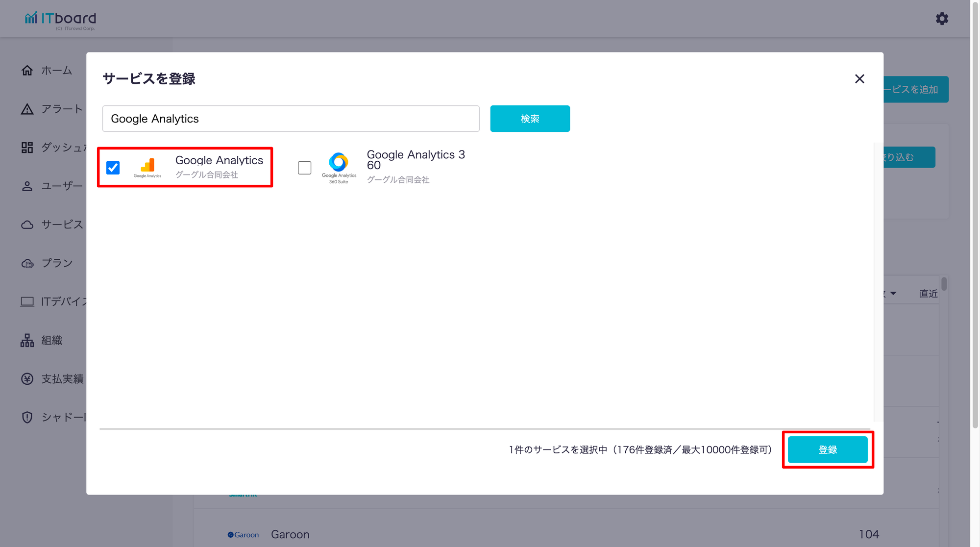Open the Plan icon in sidebar
The width and height of the screenshot is (980, 547).
27,263
